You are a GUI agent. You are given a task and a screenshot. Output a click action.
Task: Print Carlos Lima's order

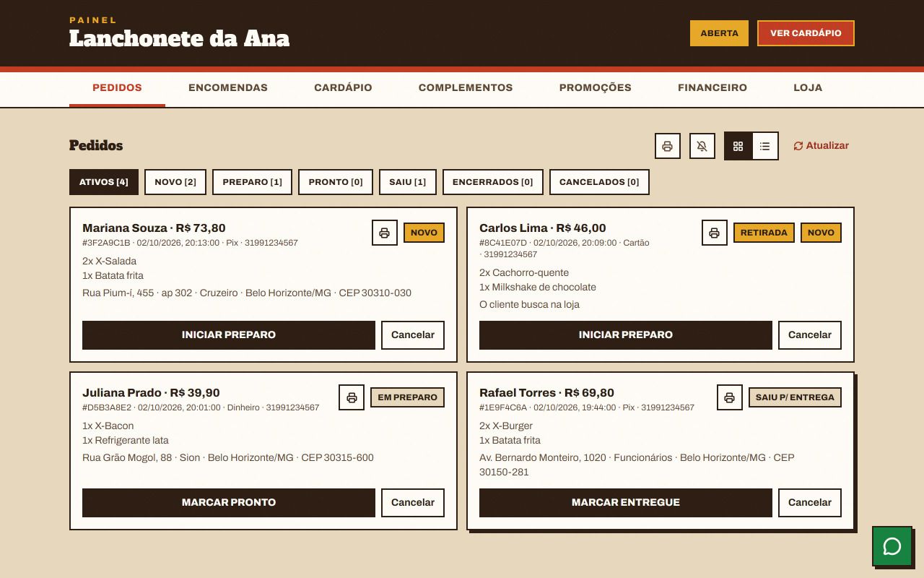coord(715,233)
